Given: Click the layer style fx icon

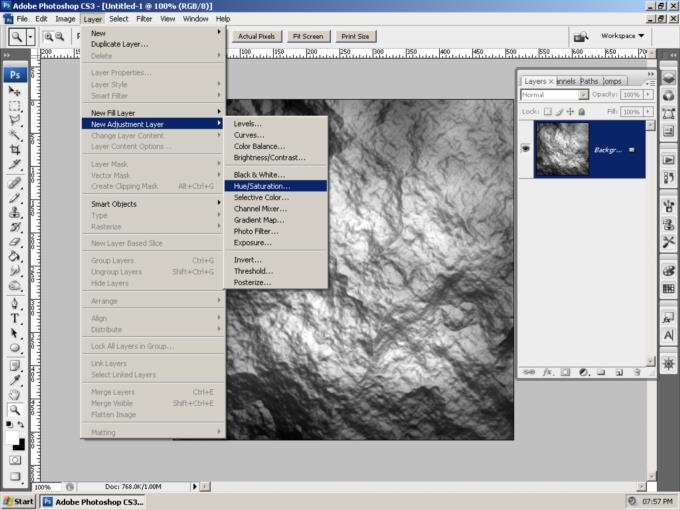Looking at the screenshot, I should (548, 372).
